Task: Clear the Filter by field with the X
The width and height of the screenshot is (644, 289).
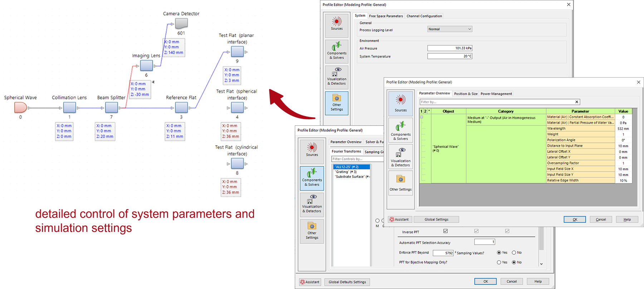Action: click(576, 102)
